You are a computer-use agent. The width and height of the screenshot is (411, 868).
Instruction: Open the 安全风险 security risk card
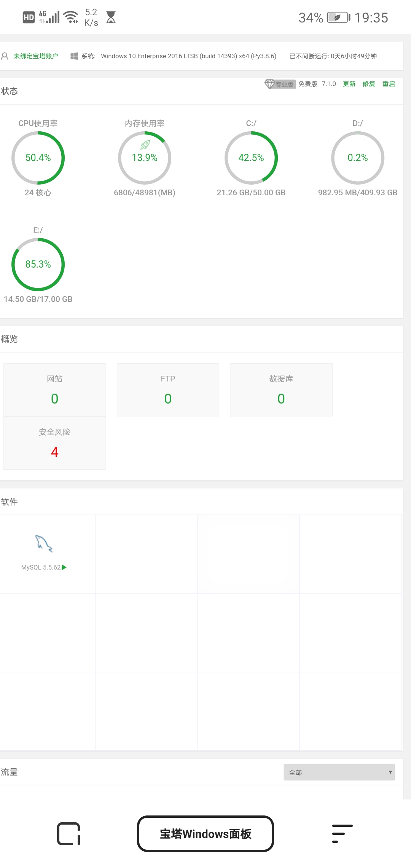point(55,443)
